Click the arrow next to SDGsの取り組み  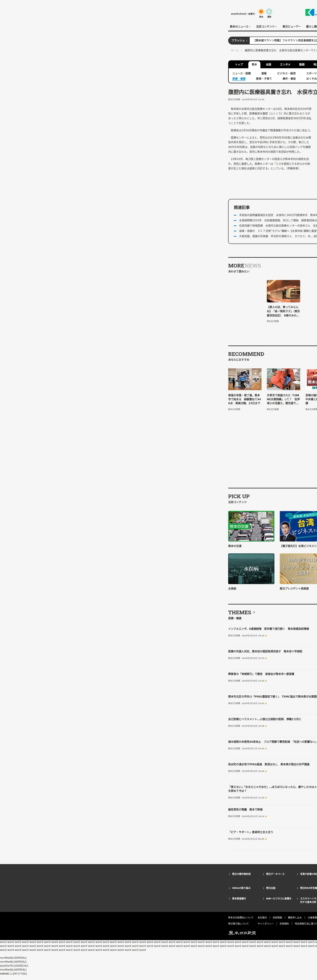229,888
